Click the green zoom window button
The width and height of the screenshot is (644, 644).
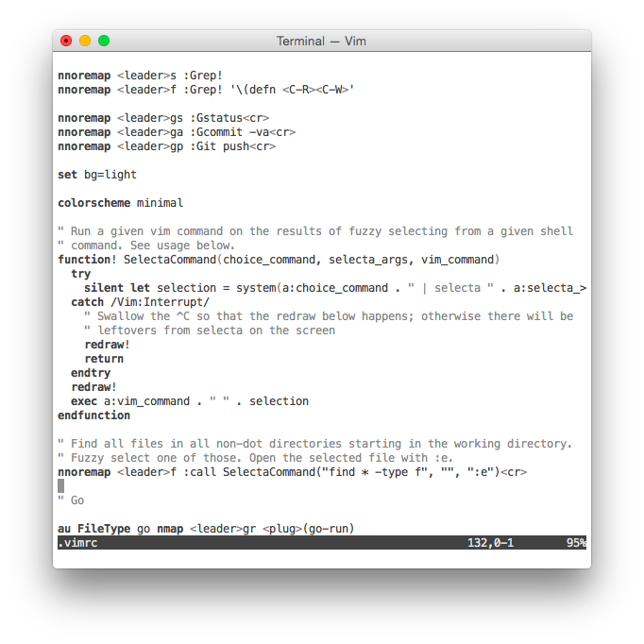coord(104,41)
